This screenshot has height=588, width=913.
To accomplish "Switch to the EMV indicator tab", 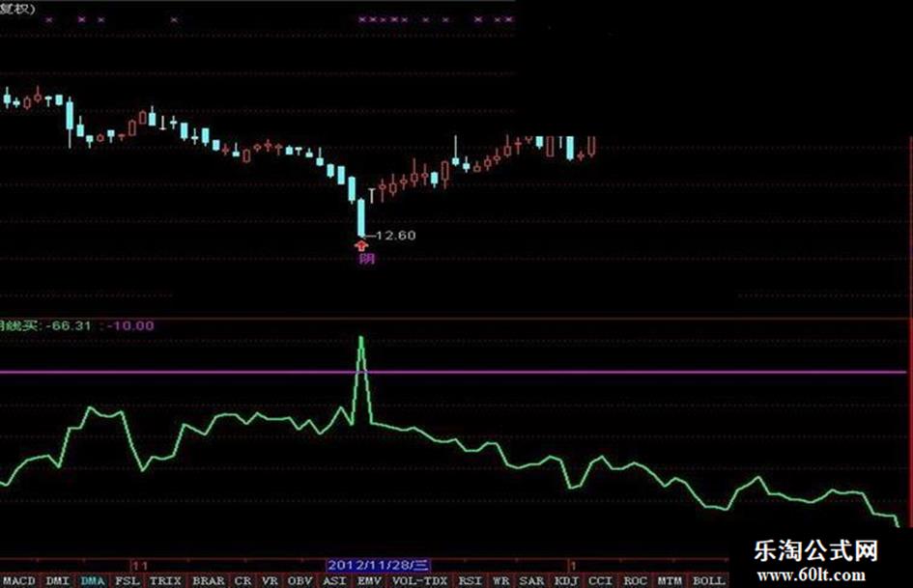I will click(x=369, y=580).
